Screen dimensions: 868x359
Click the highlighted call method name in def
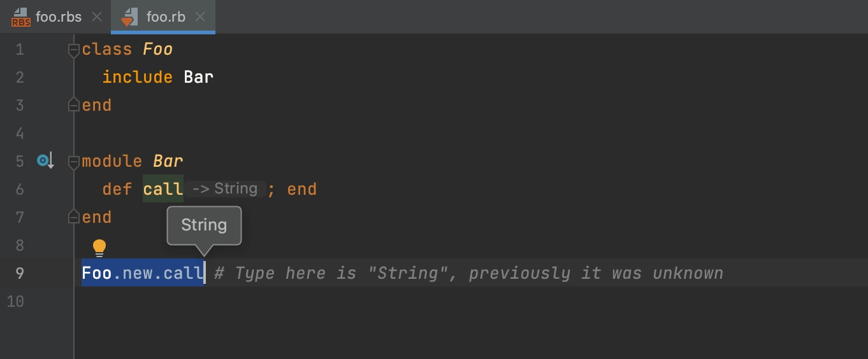[163, 190]
